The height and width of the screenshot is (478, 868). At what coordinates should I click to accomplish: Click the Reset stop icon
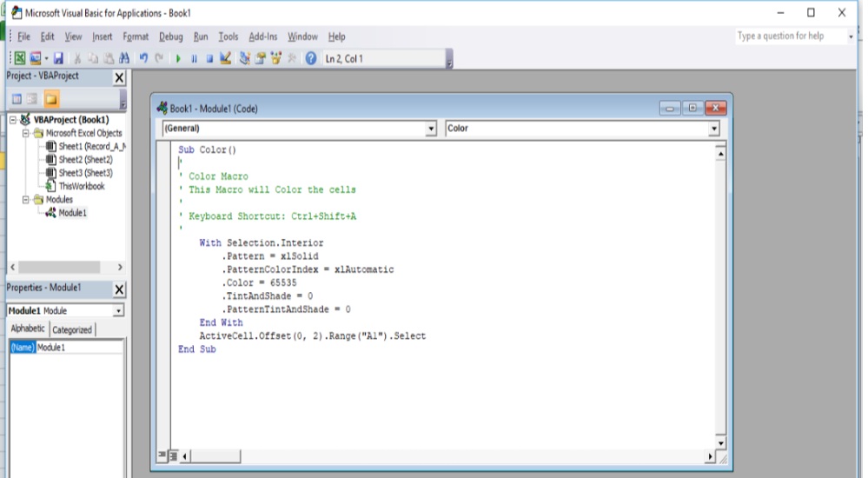point(209,58)
